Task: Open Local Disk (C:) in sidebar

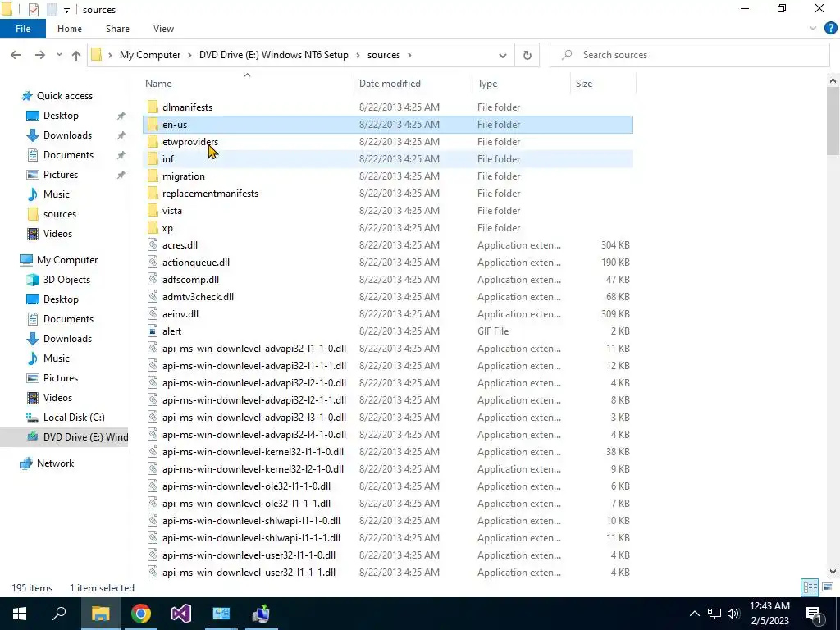Action: (x=73, y=418)
